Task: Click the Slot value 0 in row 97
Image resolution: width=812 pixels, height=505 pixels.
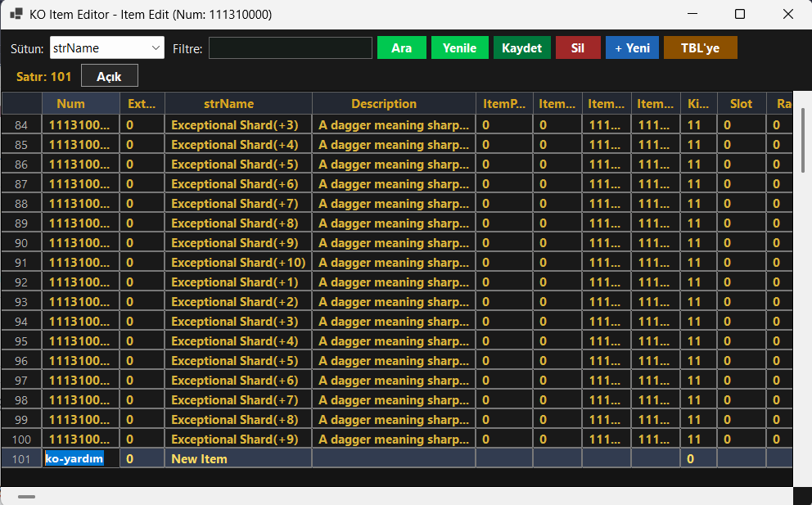Action: (742, 381)
